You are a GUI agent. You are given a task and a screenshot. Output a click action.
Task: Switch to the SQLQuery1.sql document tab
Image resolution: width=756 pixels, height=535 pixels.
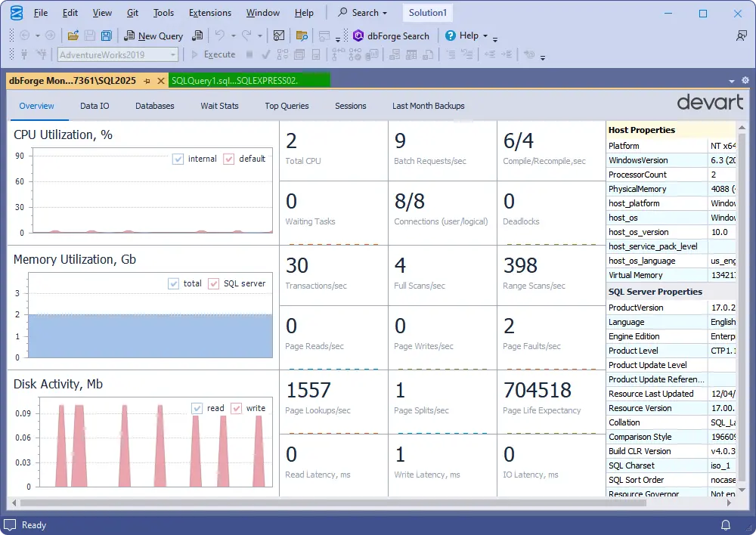pyautogui.click(x=234, y=80)
